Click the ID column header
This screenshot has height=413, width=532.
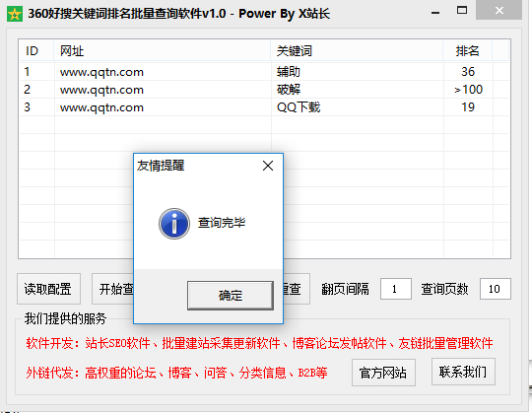[x=36, y=51]
